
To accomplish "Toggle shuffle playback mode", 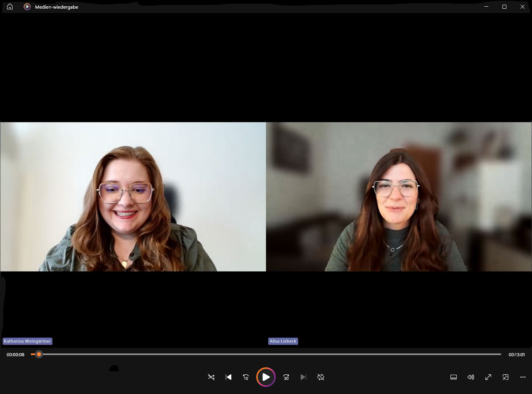I will pyautogui.click(x=211, y=377).
